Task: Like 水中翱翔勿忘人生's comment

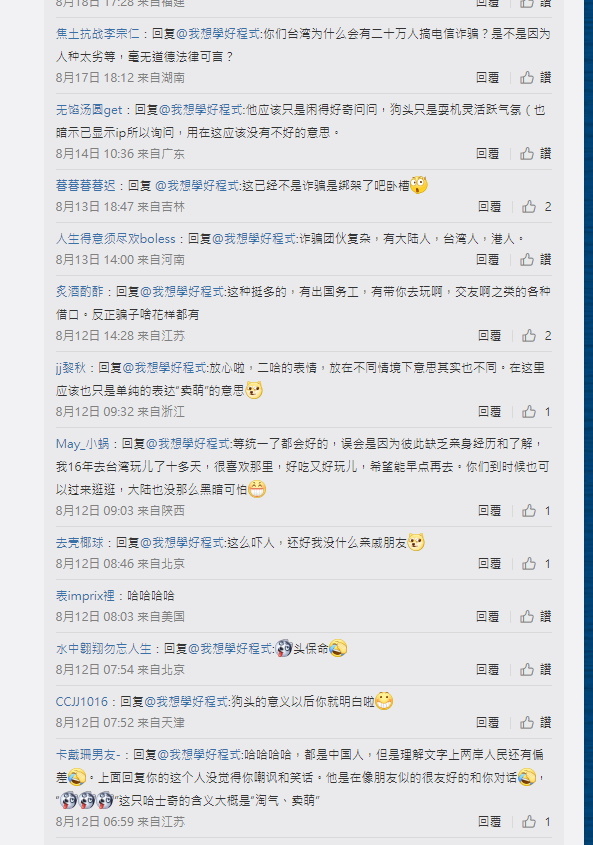Action: click(x=527, y=669)
